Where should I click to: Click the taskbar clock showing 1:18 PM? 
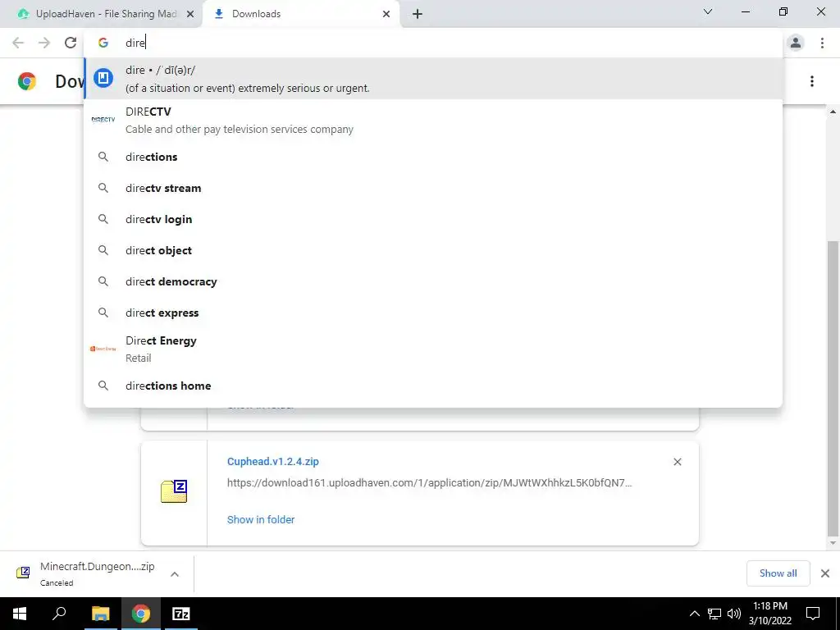[x=769, y=614]
